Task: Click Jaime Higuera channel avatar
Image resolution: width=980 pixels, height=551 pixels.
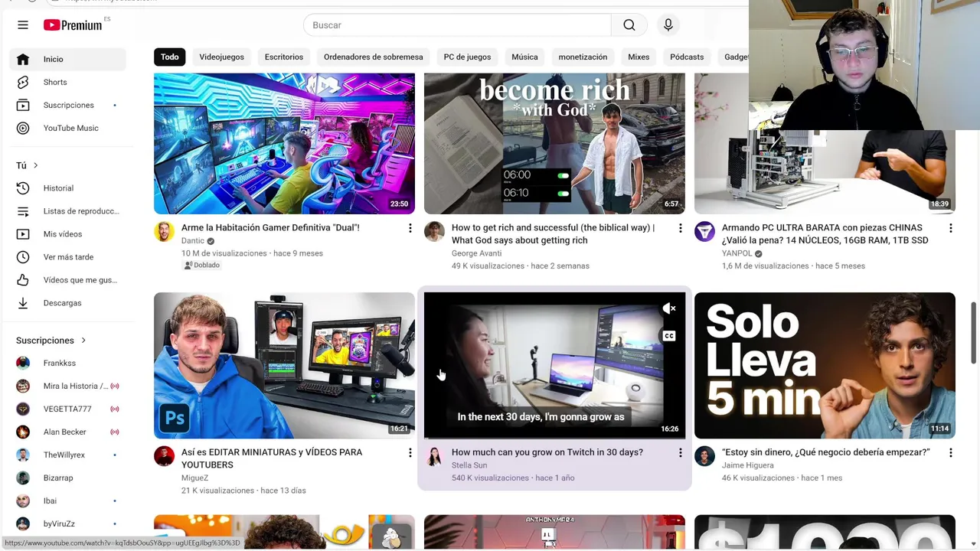Action: pyautogui.click(x=704, y=456)
